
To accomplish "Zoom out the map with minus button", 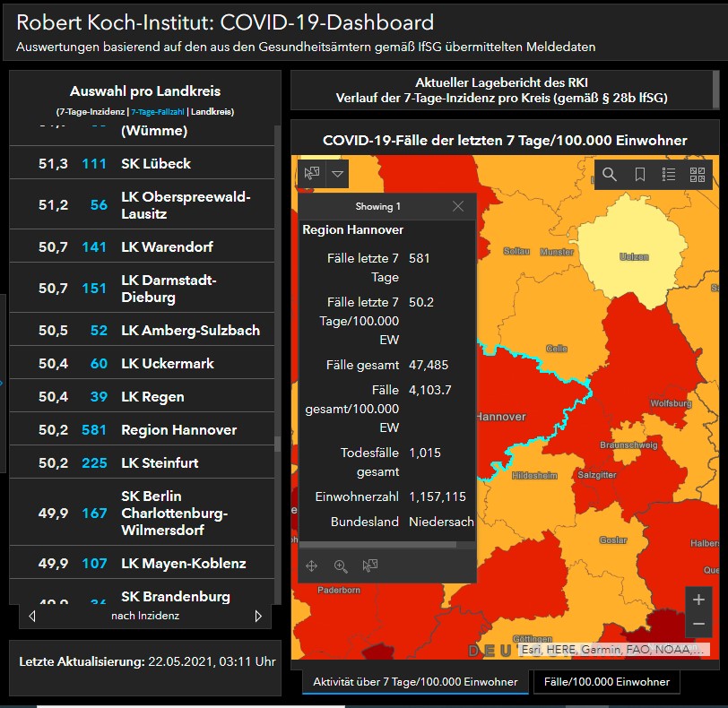I will (698, 624).
